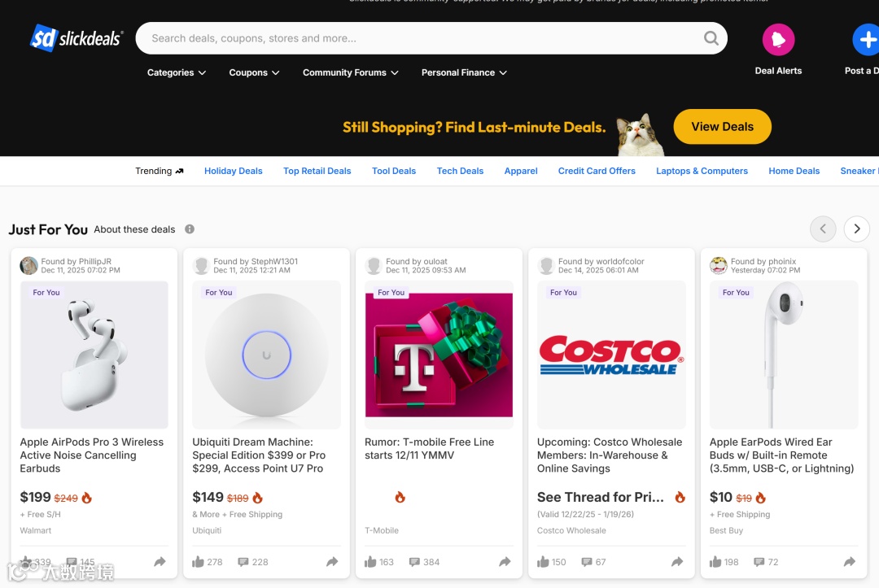The width and height of the screenshot is (879, 588).
Task: Open the T-mobile Free Line rumor title
Action: pyautogui.click(x=430, y=449)
